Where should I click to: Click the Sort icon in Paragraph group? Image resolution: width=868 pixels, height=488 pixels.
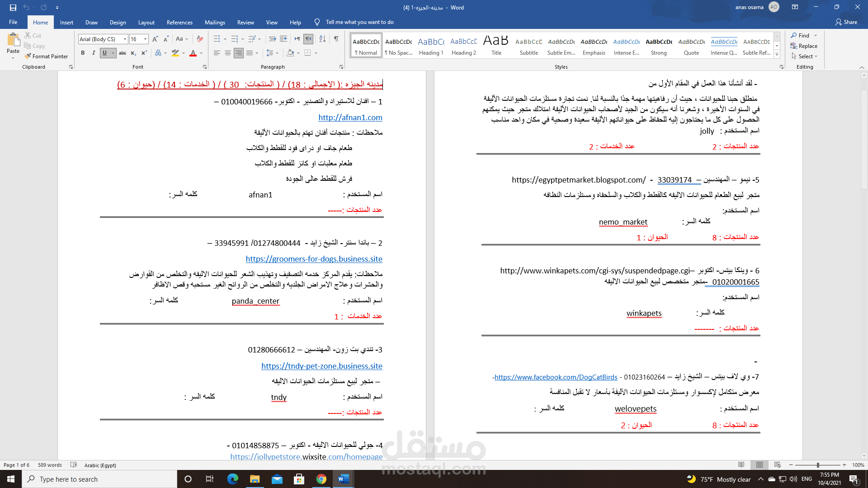tap(322, 39)
